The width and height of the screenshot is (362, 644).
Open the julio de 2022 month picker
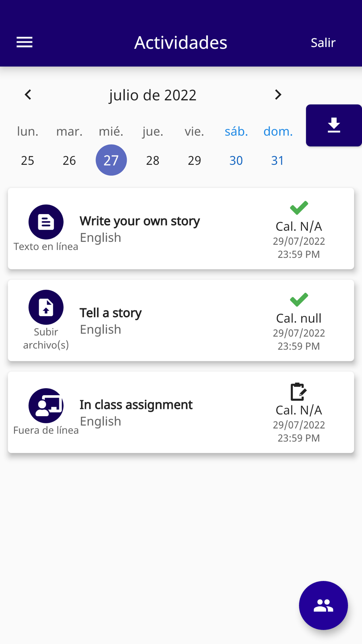153,95
